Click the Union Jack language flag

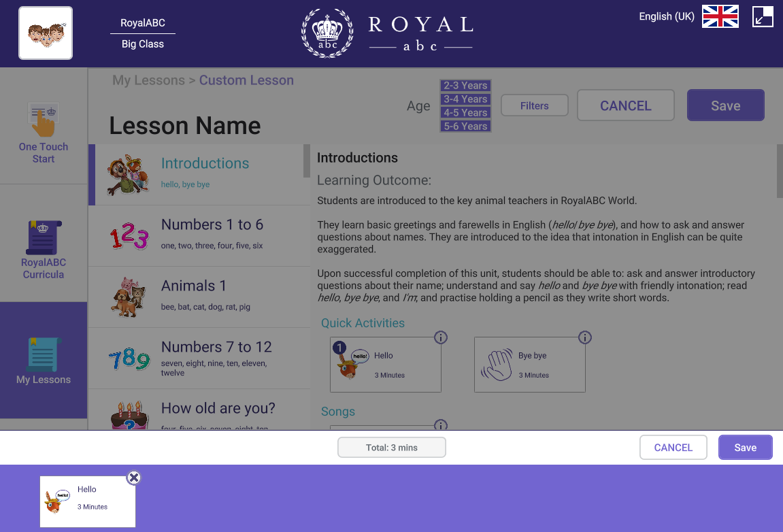[x=720, y=16]
